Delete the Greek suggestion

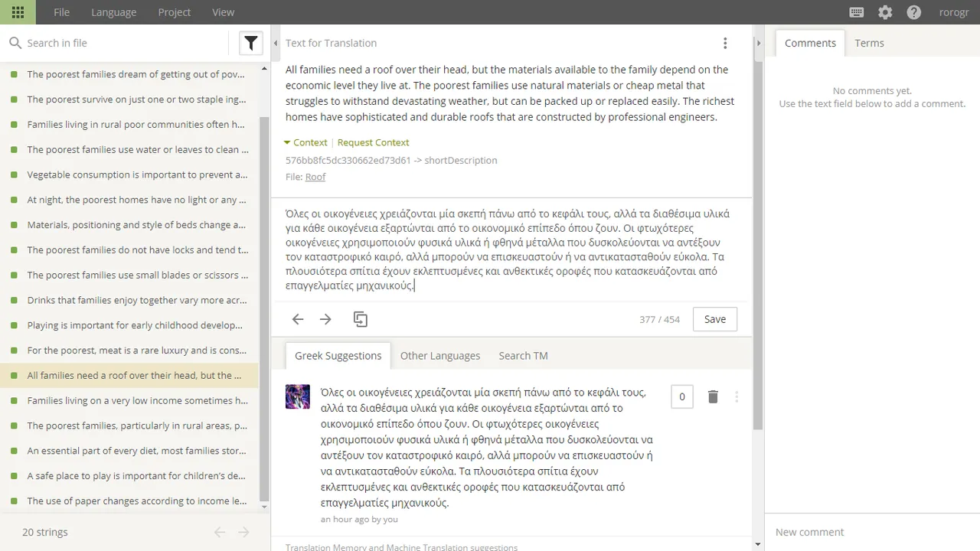click(713, 396)
